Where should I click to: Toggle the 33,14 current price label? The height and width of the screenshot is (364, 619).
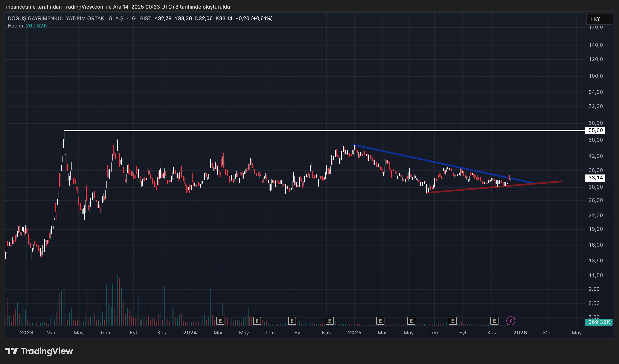595,178
